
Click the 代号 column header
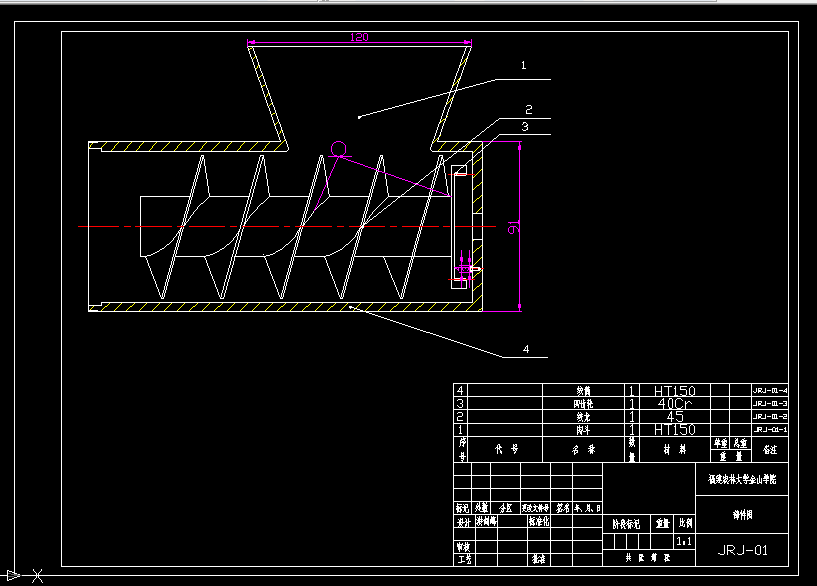(506, 449)
